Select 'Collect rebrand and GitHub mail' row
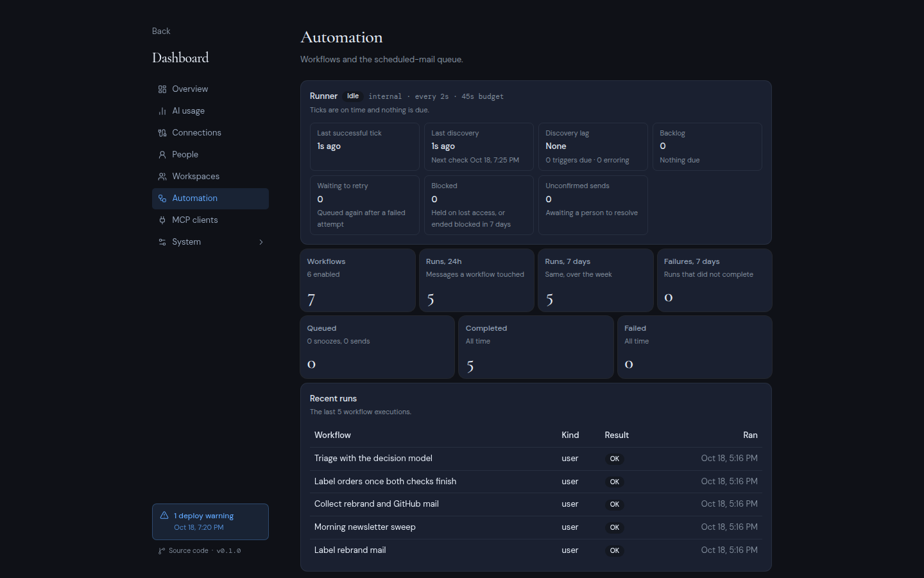Image resolution: width=924 pixels, height=578 pixels. tap(536, 504)
